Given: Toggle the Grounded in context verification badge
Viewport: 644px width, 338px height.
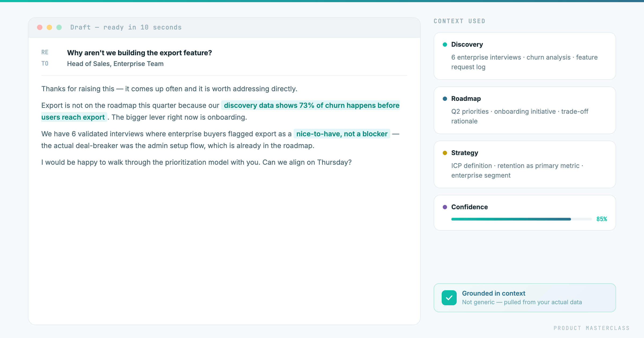Looking at the screenshot, I should click(525, 297).
